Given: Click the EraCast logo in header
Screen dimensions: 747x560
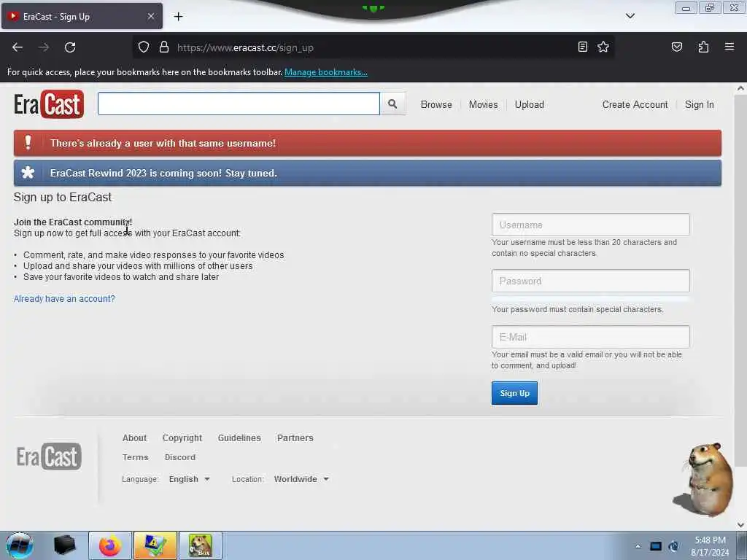Looking at the screenshot, I should (49, 104).
